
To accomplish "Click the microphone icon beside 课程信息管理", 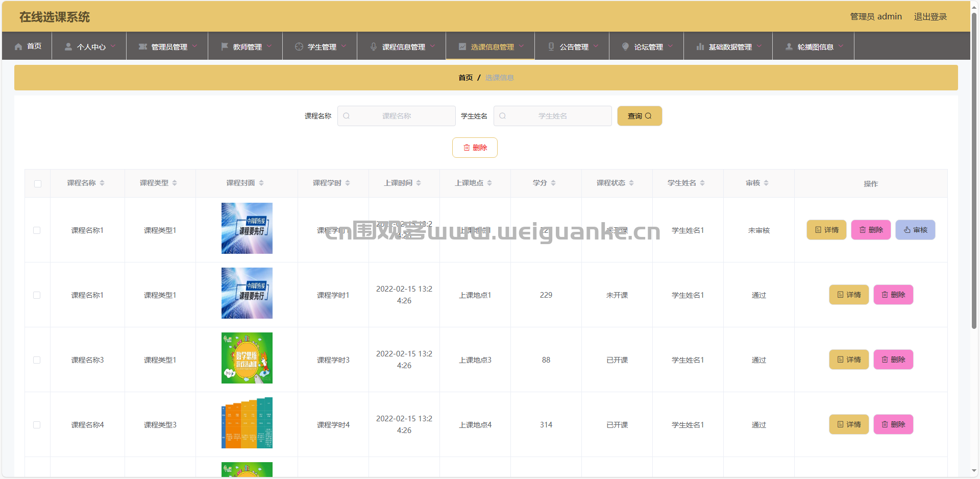I will (373, 46).
